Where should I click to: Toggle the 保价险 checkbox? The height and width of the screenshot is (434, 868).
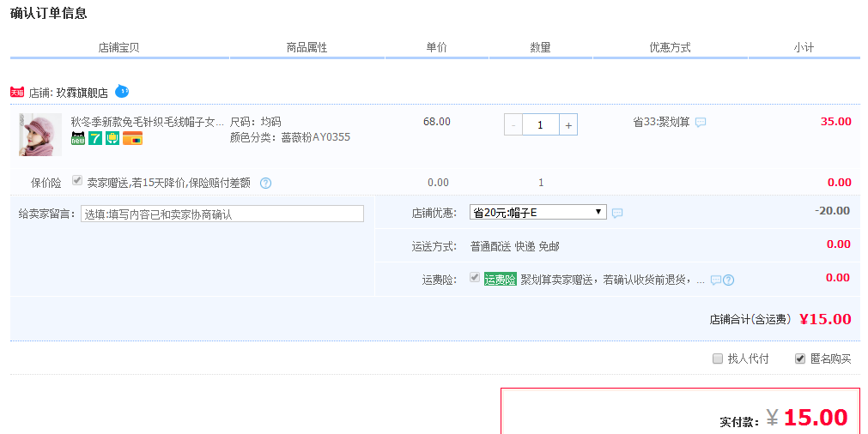(x=77, y=180)
